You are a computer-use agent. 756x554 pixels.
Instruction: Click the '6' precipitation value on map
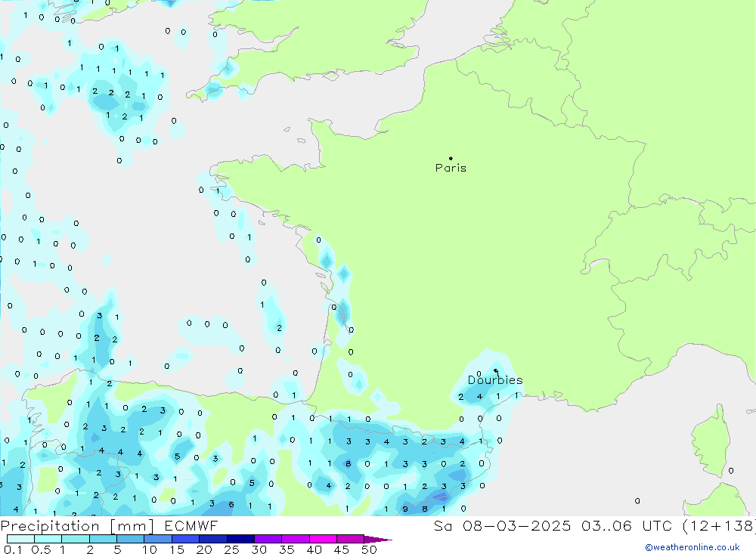click(231, 504)
